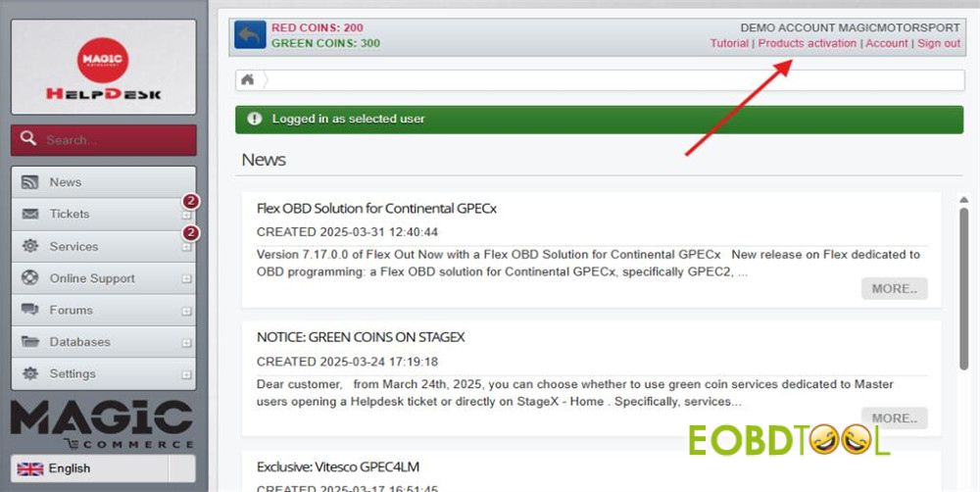The image size is (980, 492).
Task: Click the Sign out link
Action: [x=939, y=43]
